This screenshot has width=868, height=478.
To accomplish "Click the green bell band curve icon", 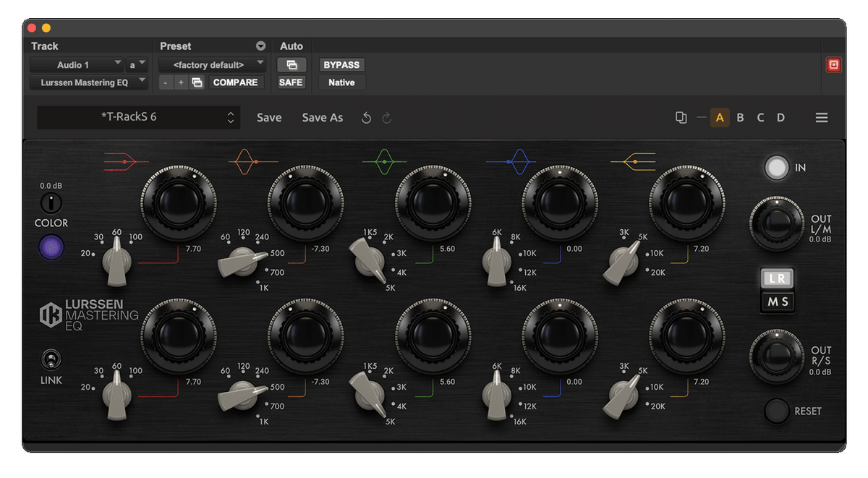I will click(x=384, y=161).
